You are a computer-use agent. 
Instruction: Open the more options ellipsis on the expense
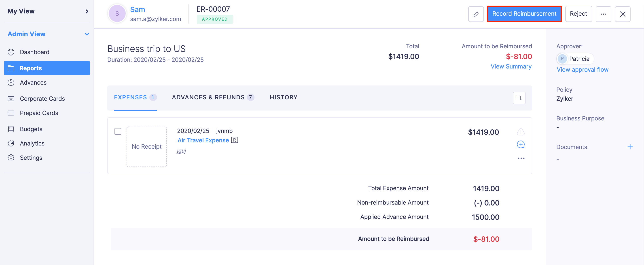pos(521,158)
